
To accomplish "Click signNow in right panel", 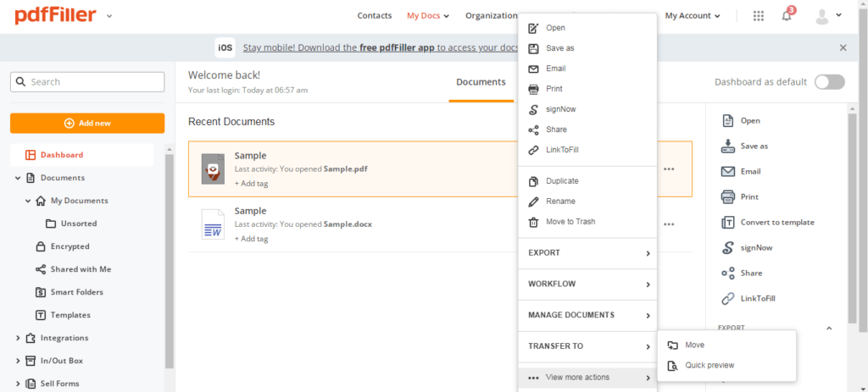I will pos(747,248).
